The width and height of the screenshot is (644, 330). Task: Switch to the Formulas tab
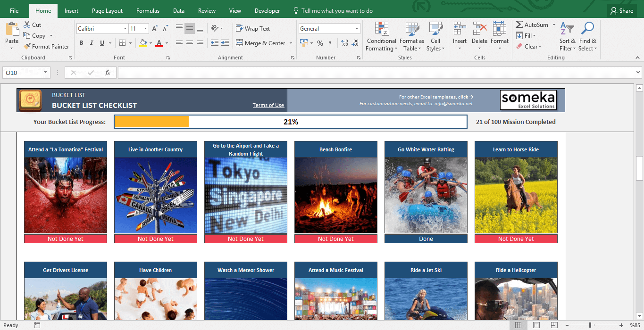[x=148, y=10]
